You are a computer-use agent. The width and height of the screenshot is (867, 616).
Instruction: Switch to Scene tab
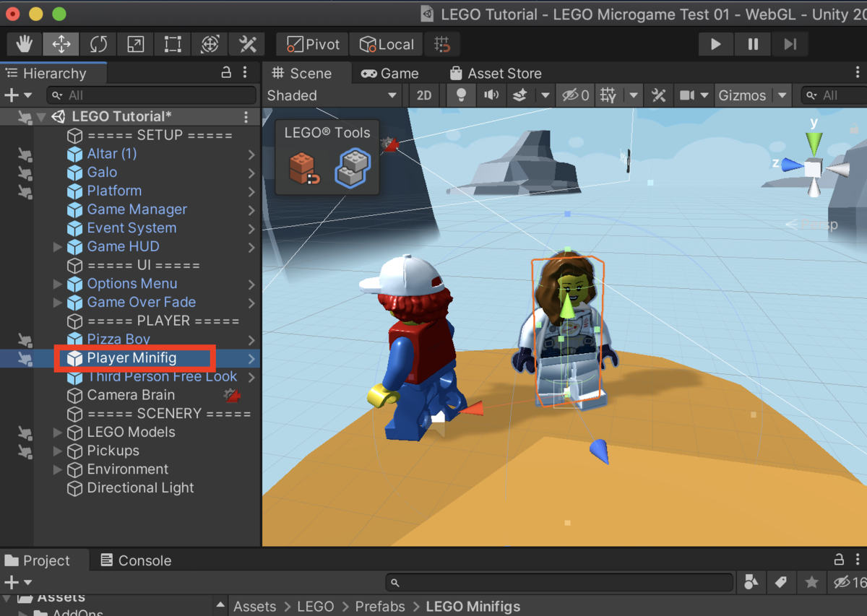click(x=301, y=73)
